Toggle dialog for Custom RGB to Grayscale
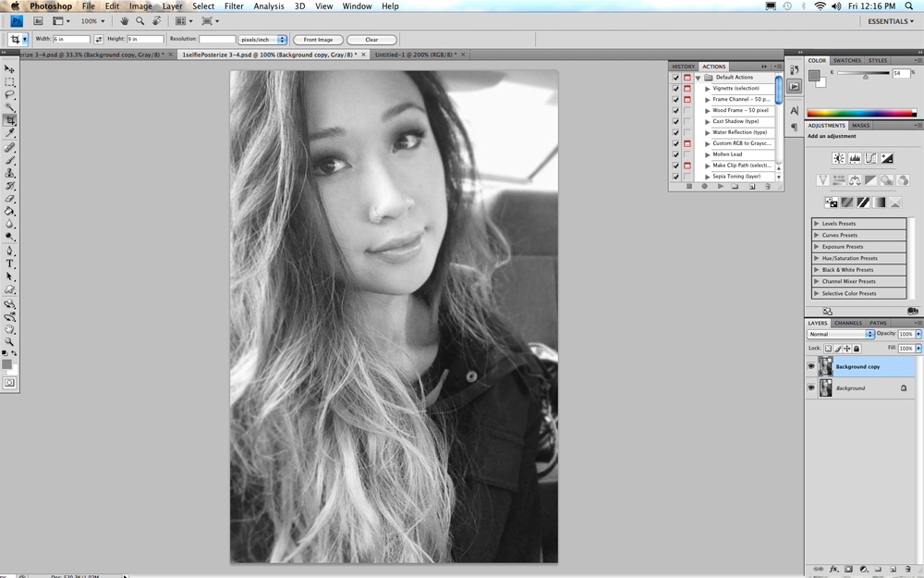The width and height of the screenshot is (924, 578). tap(687, 143)
